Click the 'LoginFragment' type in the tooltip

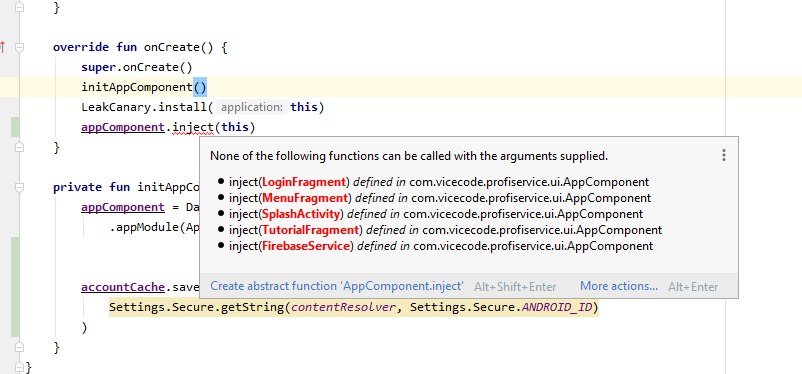pos(304,182)
